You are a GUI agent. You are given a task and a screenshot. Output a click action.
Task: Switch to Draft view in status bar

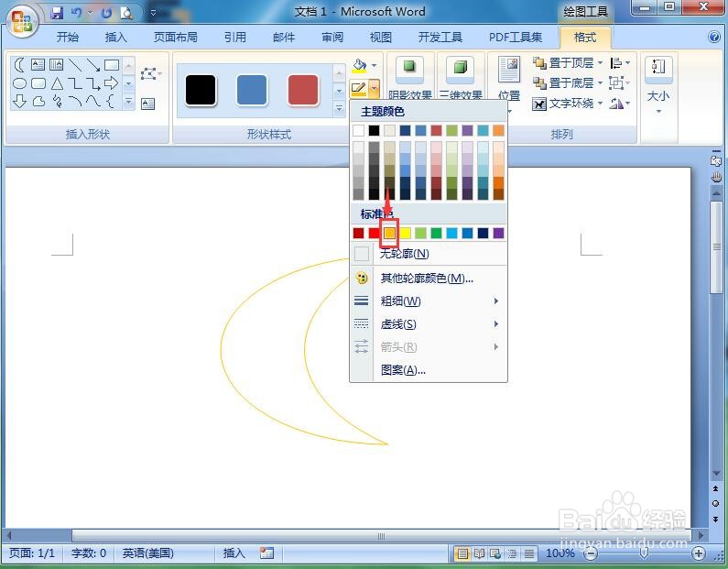(528, 553)
